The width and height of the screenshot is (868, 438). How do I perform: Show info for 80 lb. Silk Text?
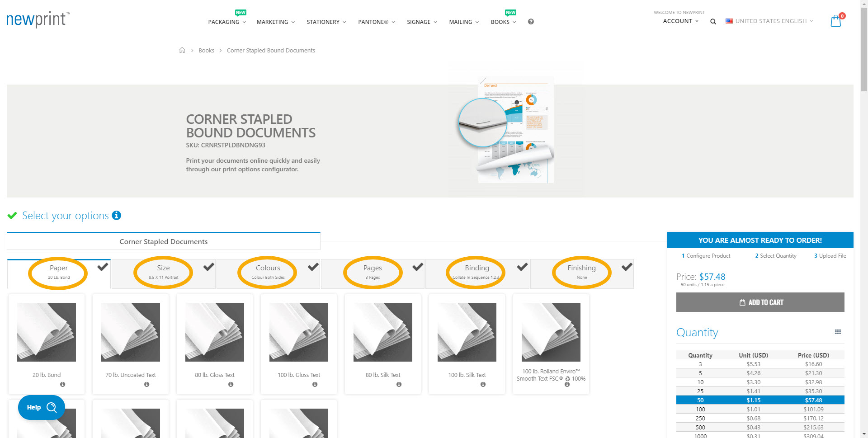coord(399,384)
